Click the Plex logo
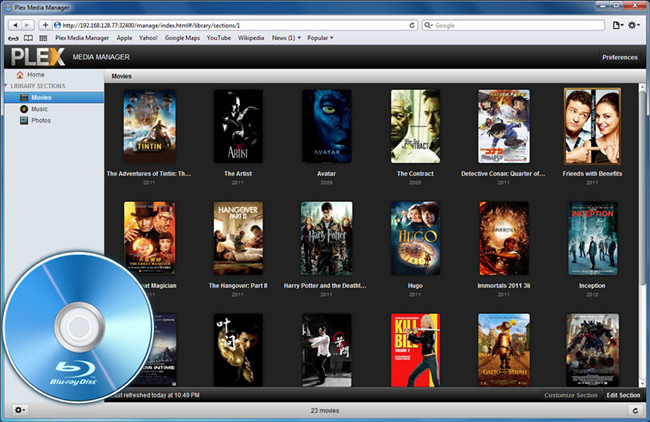 pos(38,57)
